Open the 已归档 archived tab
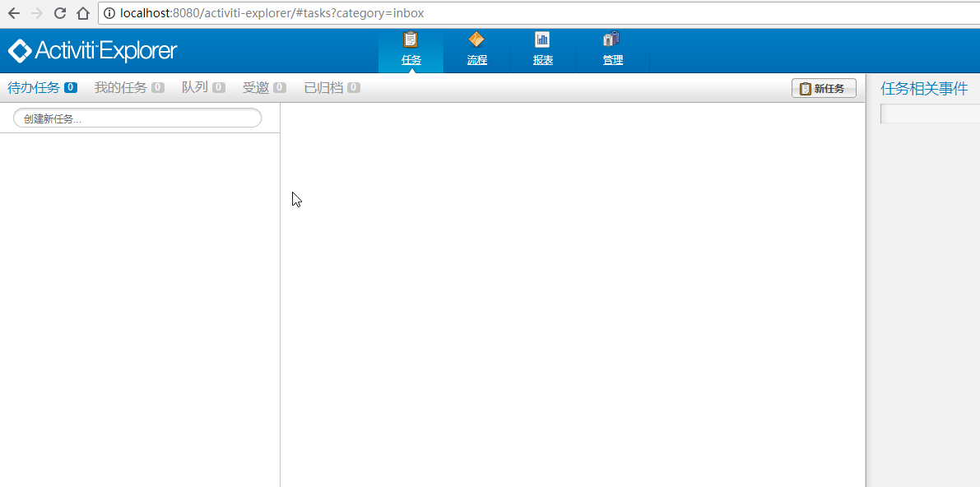The width and height of the screenshot is (980, 487). pyautogui.click(x=323, y=87)
